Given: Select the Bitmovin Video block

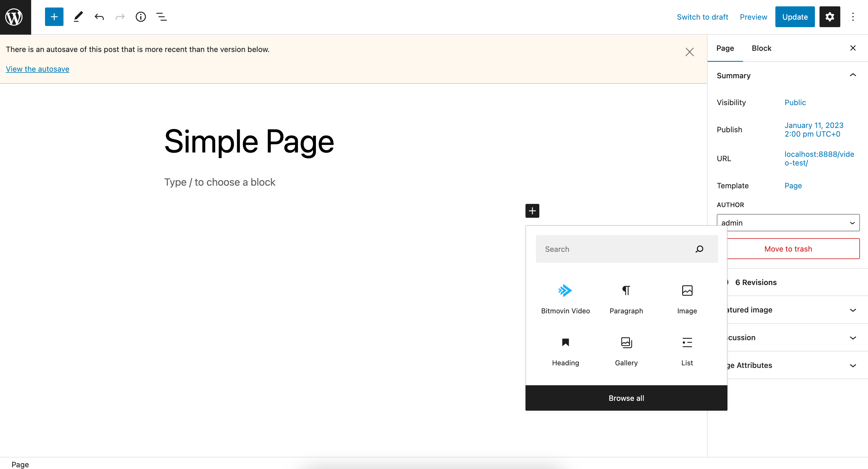Looking at the screenshot, I should pos(565,298).
